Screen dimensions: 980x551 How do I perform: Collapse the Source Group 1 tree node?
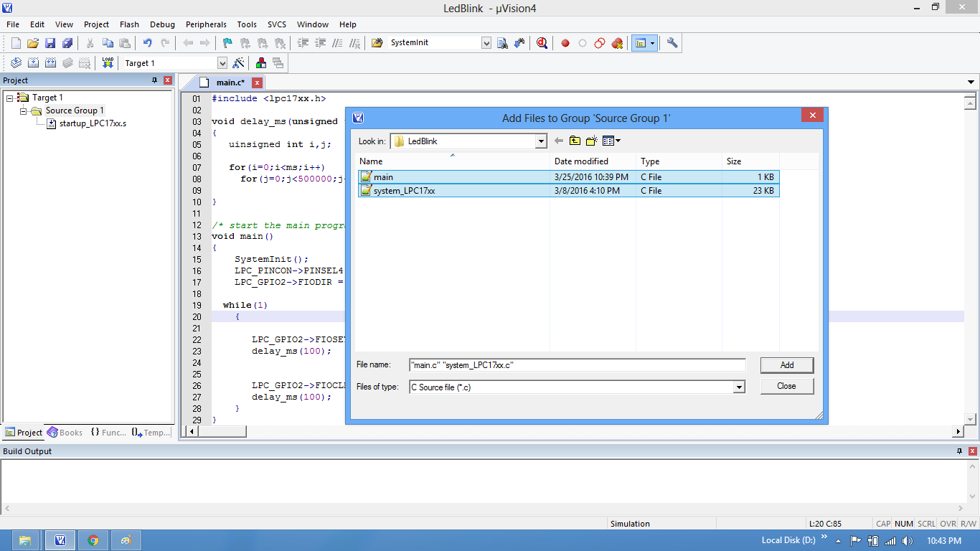[x=23, y=110]
